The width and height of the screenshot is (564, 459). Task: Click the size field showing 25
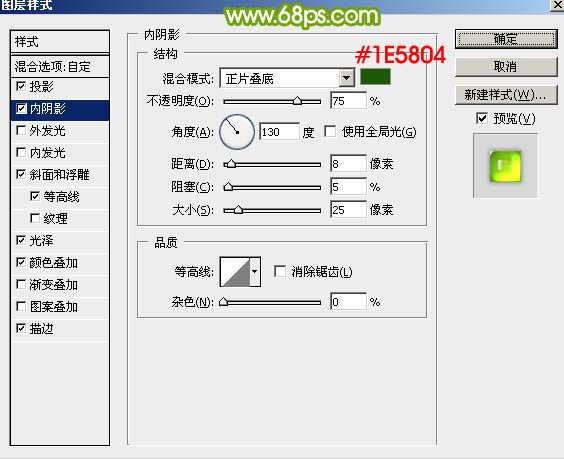coord(348,210)
